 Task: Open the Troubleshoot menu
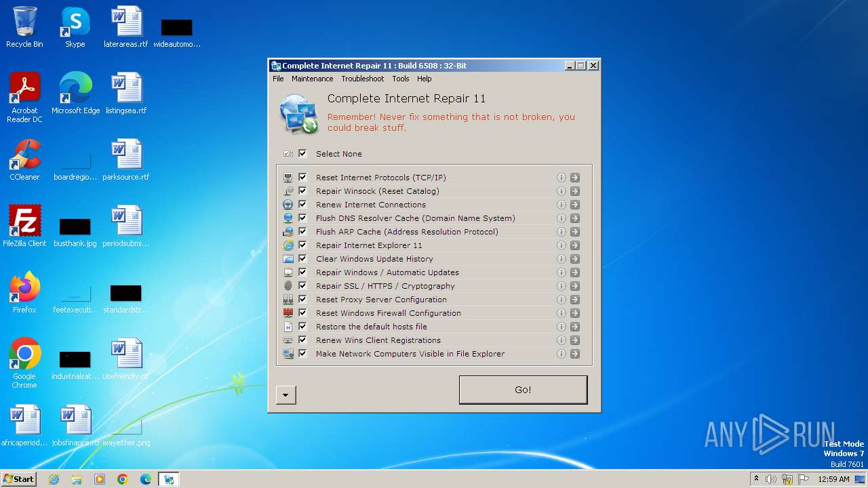[x=362, y=79]
